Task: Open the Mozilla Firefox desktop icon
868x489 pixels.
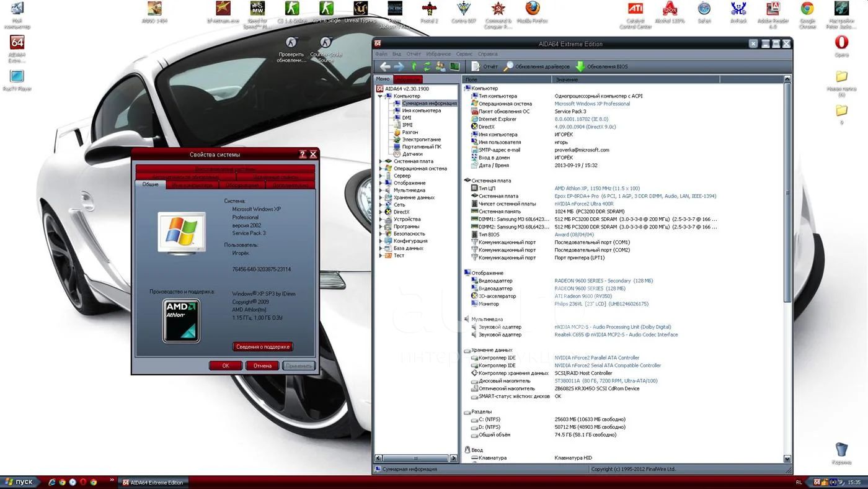Action: click(x=532, y=12)
